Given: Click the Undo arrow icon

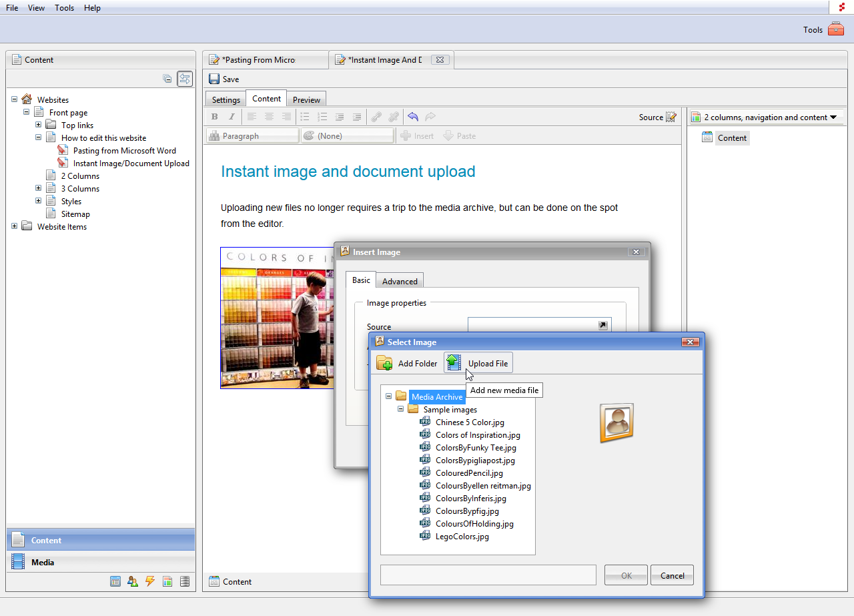Looking at the screenshot, I should point(413,116).
